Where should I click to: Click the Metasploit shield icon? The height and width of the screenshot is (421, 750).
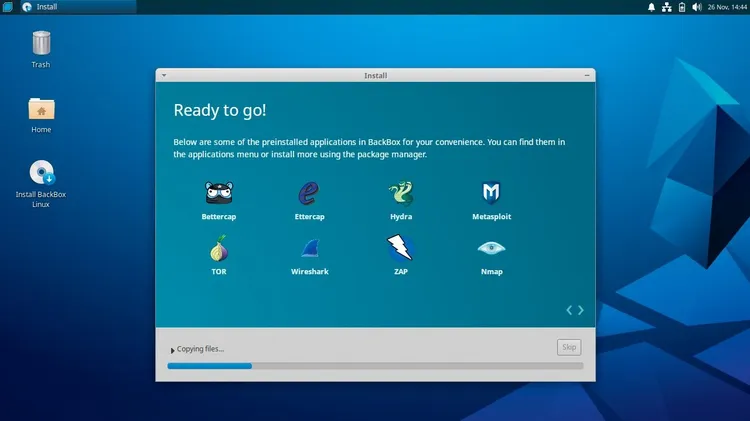click(x=491, y=193)
